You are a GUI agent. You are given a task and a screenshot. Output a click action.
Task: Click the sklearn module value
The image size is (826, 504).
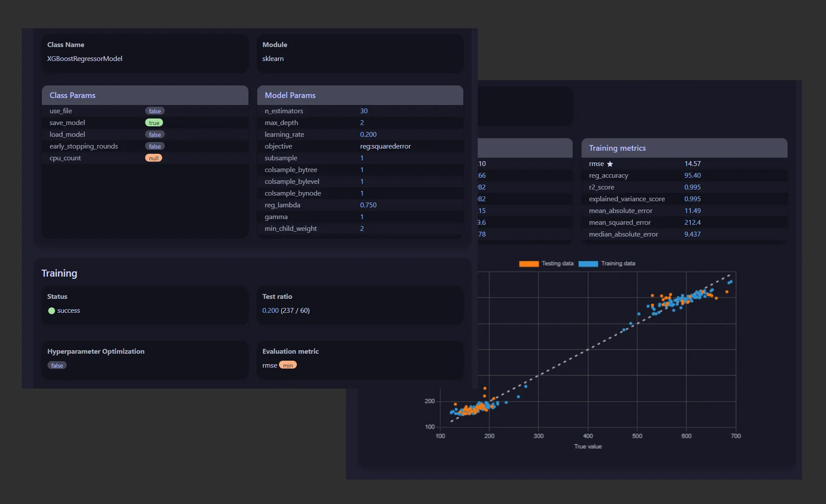[273, 58]
